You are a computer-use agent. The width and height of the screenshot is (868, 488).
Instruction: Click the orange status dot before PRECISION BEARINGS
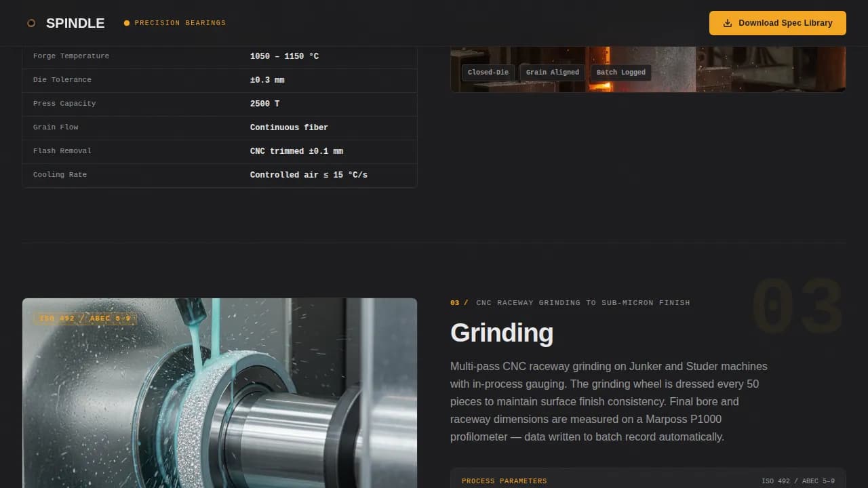tap(127, 22)
